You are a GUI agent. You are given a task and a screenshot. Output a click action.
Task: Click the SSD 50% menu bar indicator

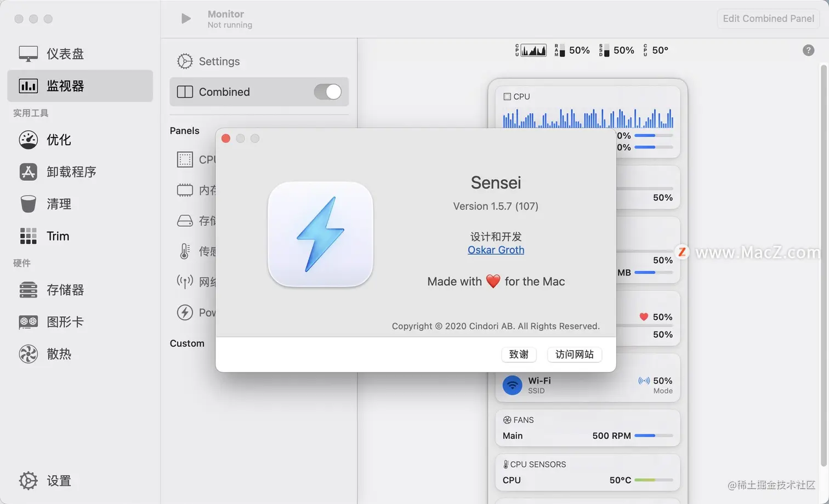coord(616,50)
